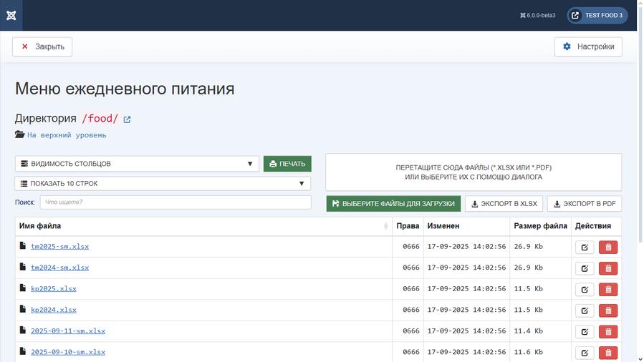This screenshot has width=644, height=362.
Task: Open the Настройки settings
Action: (x=588, y=47)
